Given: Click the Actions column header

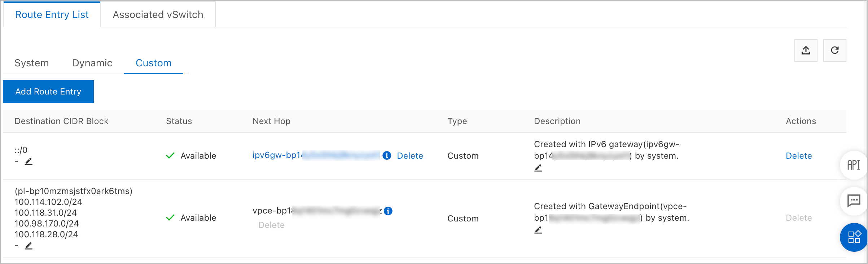Looking at the screenshot, I should click(801, 121).
